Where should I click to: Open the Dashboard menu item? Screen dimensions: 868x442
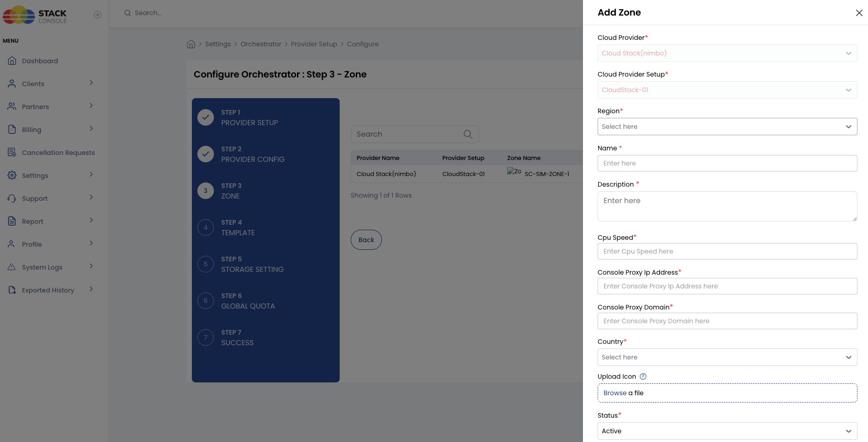pyautogui.click(x=40, y=61)
